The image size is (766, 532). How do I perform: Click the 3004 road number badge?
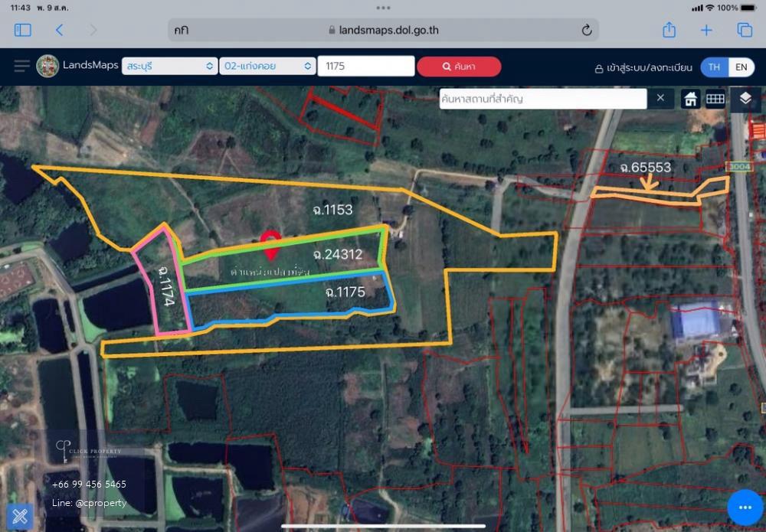click(739, 166)
